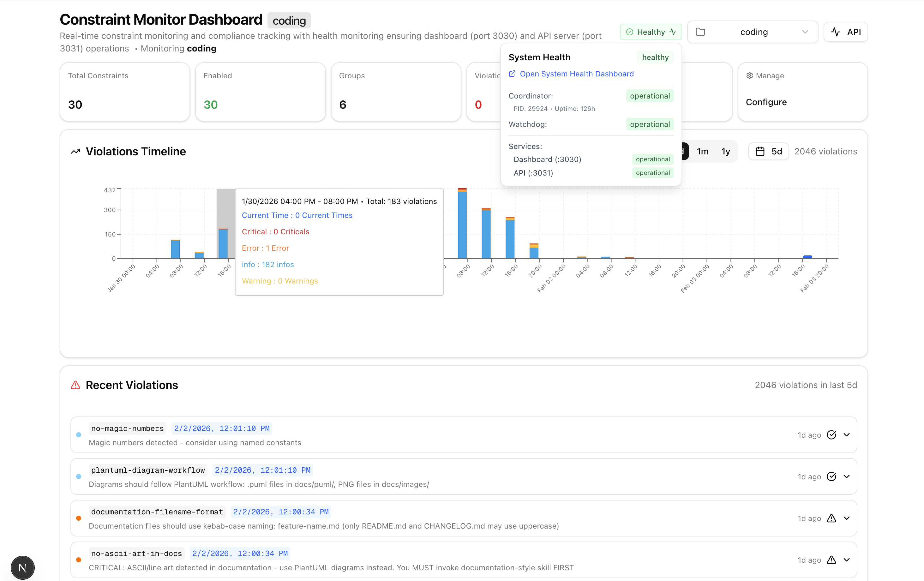The image size is (924, 581).
Task: Expand the documentation-filename-format violation row
Action: (847, 518)
